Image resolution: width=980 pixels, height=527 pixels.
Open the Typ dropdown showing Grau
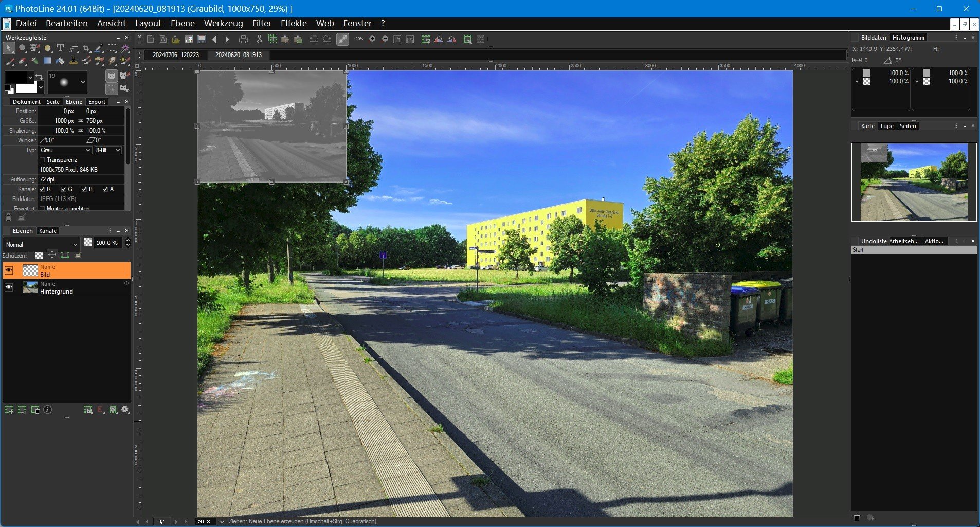pyautogui.click(x=65, y=150)
